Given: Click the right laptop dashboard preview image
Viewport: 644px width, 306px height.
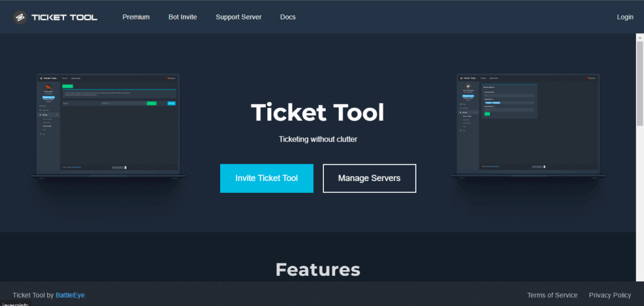Looking at the screenshot, I should pos(528,126).
